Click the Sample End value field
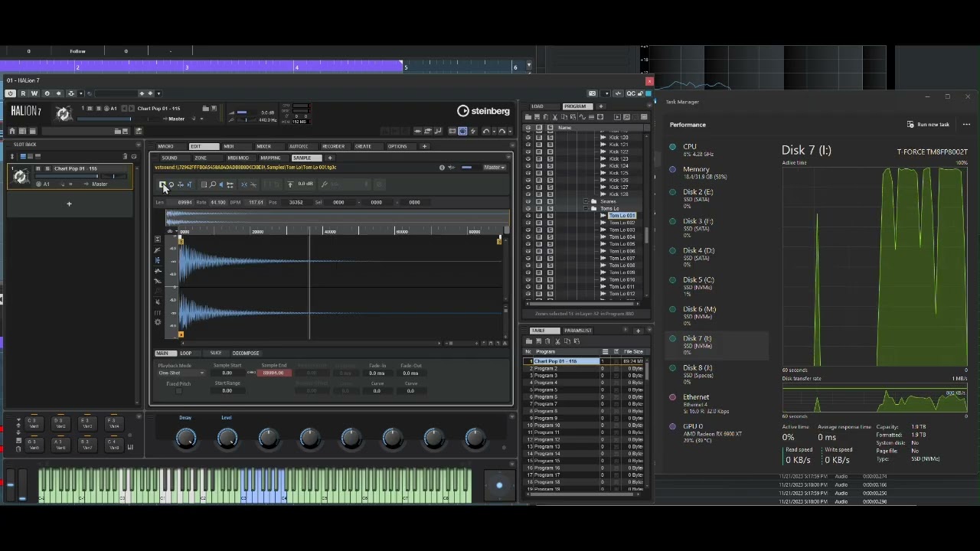This screenshot has width=980, height=551. [274, 373]
